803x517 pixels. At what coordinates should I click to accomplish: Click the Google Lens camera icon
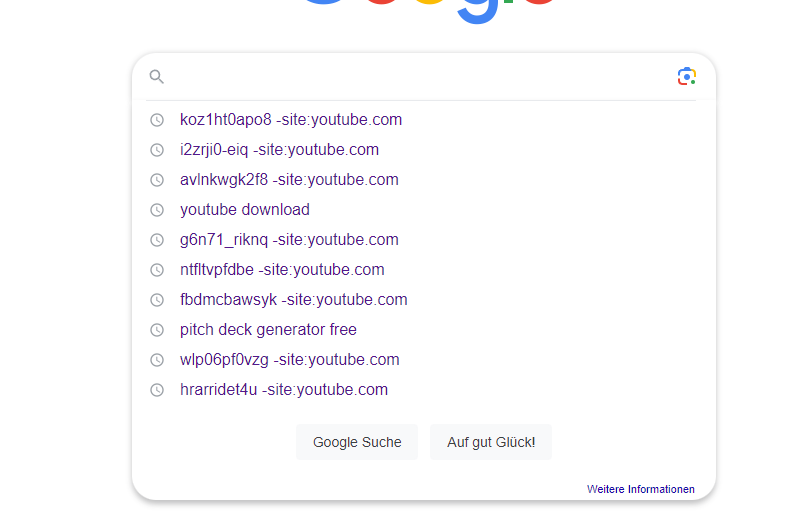686,77
